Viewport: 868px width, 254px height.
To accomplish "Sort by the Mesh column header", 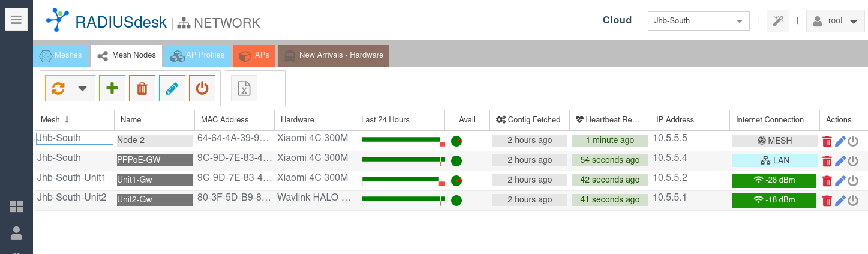I will 55,119.
